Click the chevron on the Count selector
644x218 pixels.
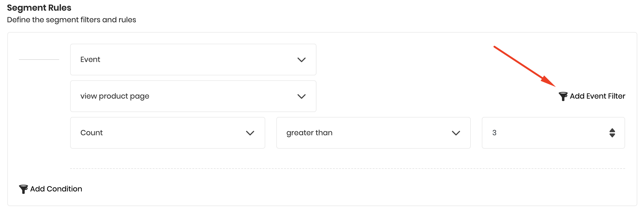250,133
